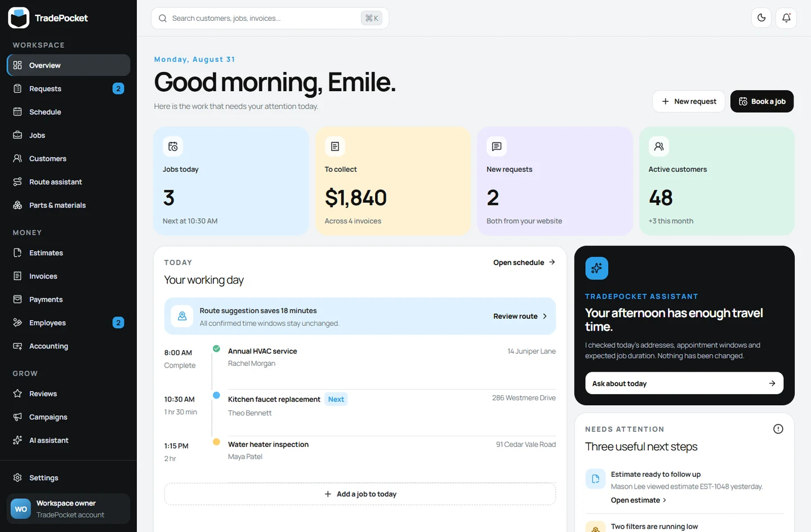Click the Campaigns megaphone icon
The width and height of the screenshot is (811, 532).
[17, 417]
